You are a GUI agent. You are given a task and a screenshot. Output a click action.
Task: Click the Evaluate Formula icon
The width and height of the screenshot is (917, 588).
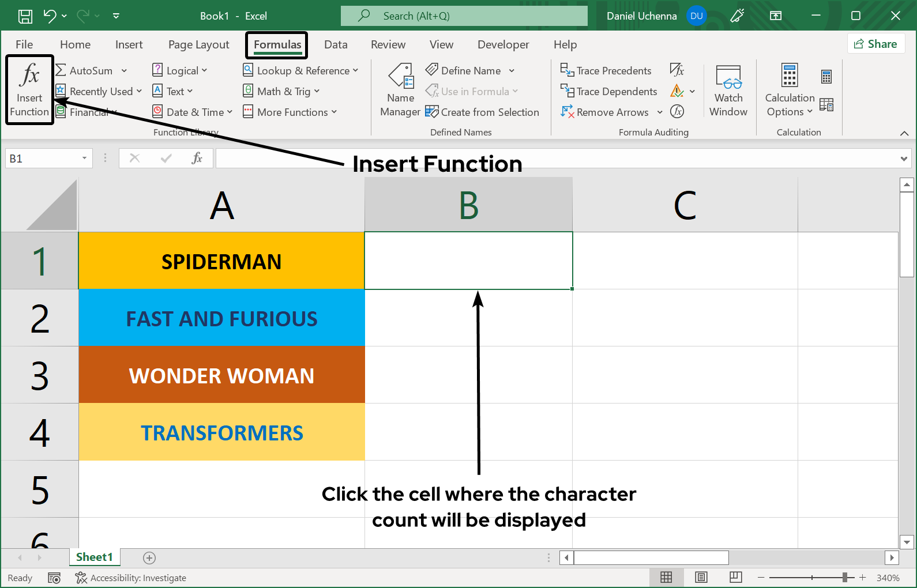click(x=677, y=112)
